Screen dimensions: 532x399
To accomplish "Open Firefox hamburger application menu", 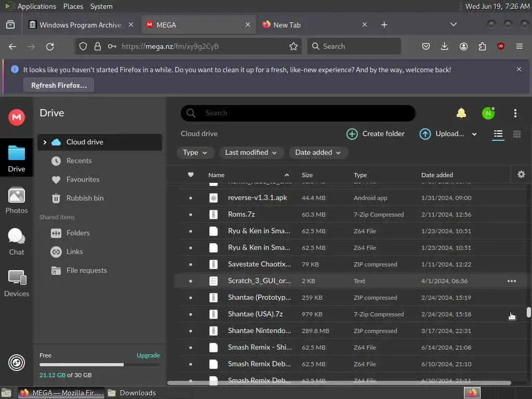I will 519,46.
